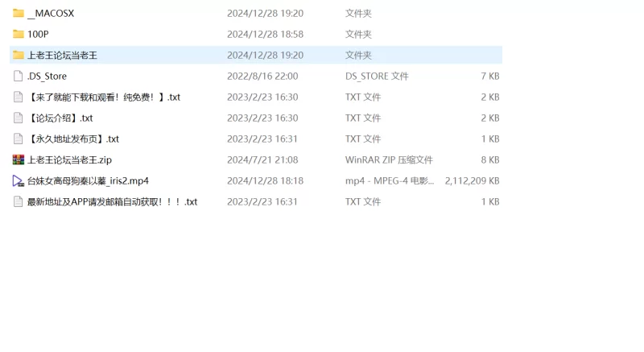Click the type WinRAR ZIP 压缩文件
This screenshot has height=352, width=644.
point(389,159)
